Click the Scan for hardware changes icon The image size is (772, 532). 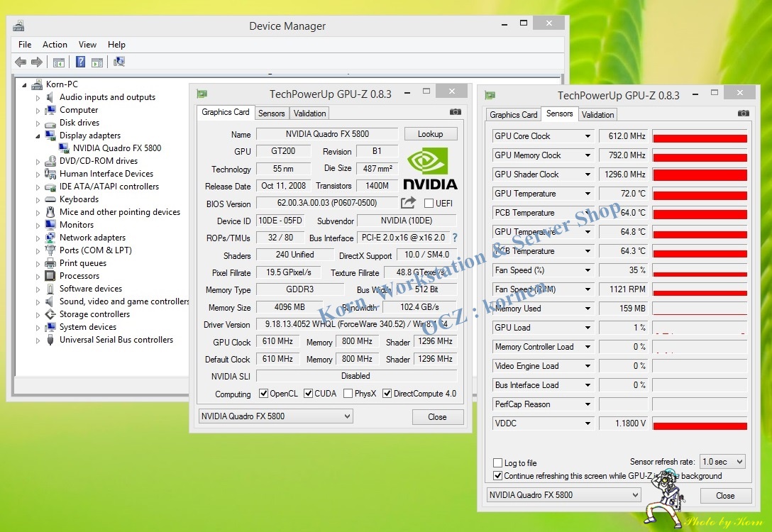[x=119, y=62]
